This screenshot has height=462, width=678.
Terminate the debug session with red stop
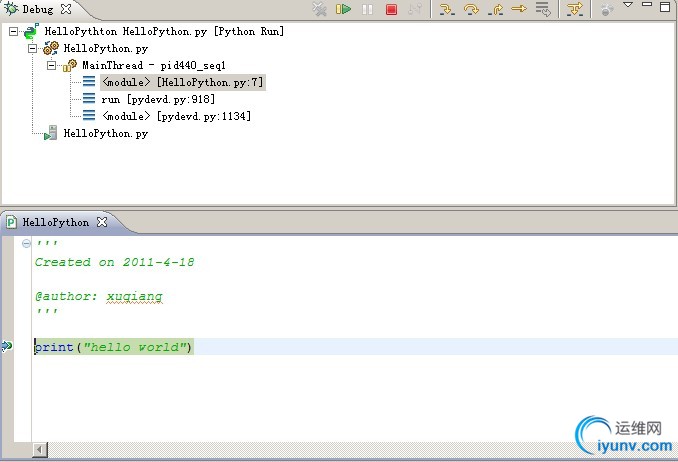point(391,9)
